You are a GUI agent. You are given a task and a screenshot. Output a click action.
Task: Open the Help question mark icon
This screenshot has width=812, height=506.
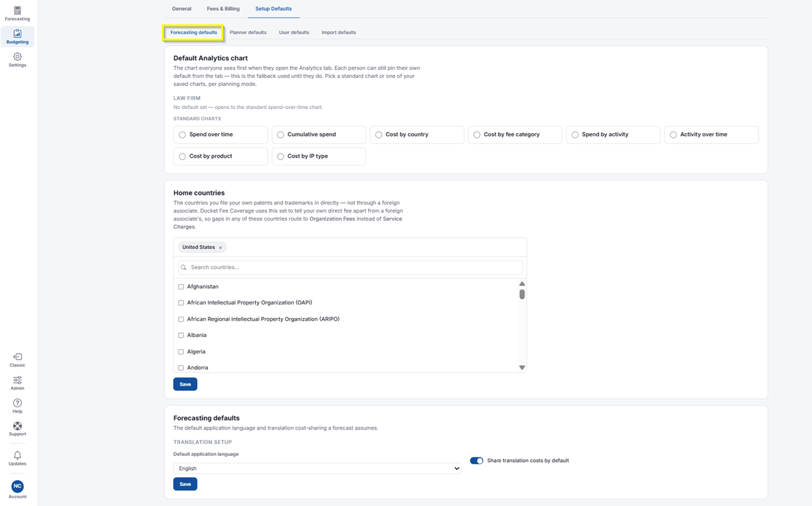[x=18, y=406]
